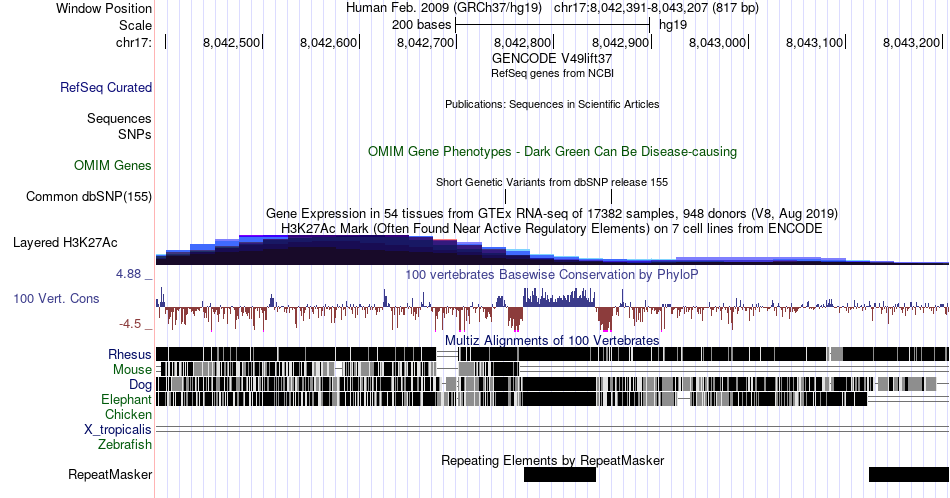Image resolution: width=950 pixels, height=498 pixels.
Task: Click the Sequences track label
Action: click(119, 118)
